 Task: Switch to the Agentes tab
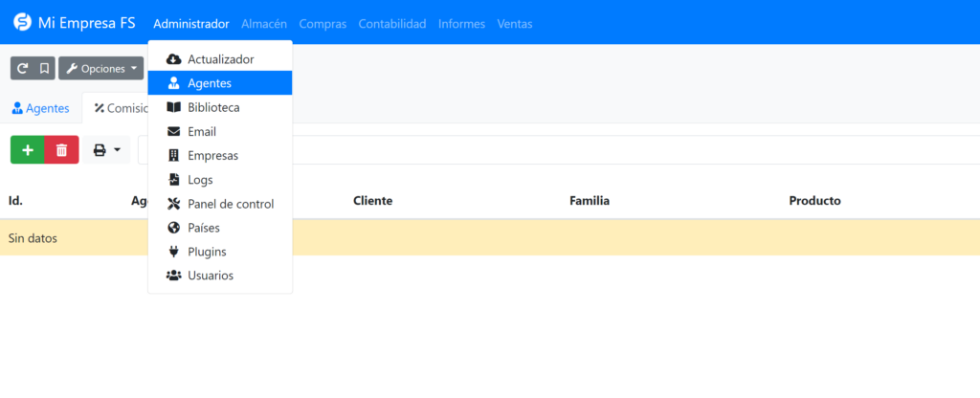[x=40, y=108]
